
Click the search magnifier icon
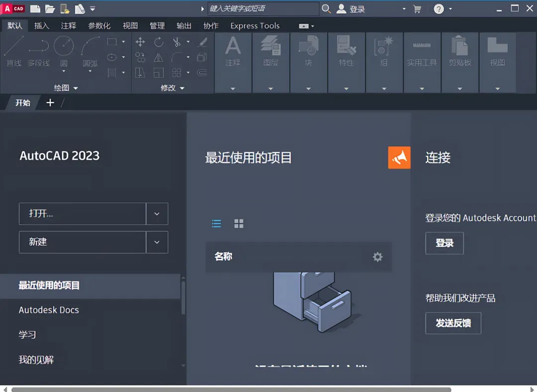click(326, 9)
